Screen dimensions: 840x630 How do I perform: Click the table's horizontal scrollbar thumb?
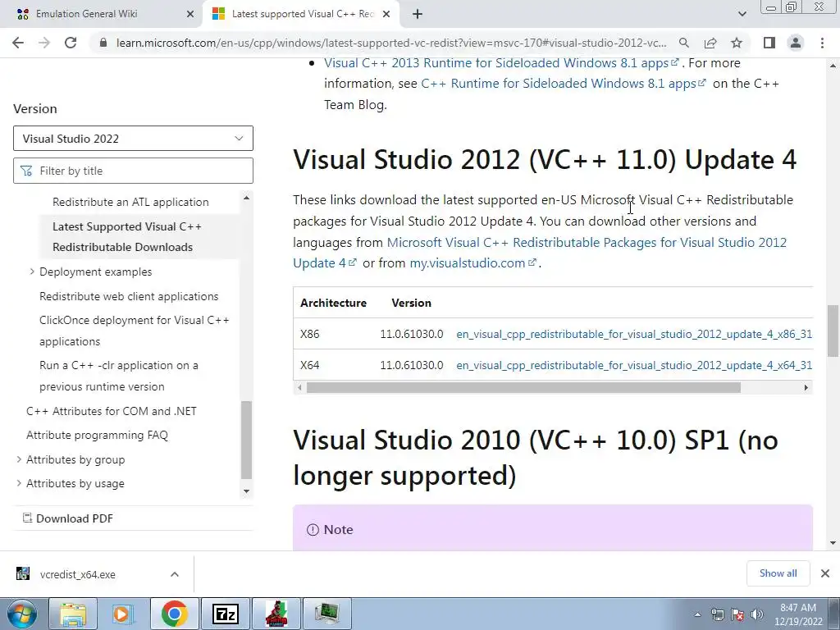coord(523,387)
